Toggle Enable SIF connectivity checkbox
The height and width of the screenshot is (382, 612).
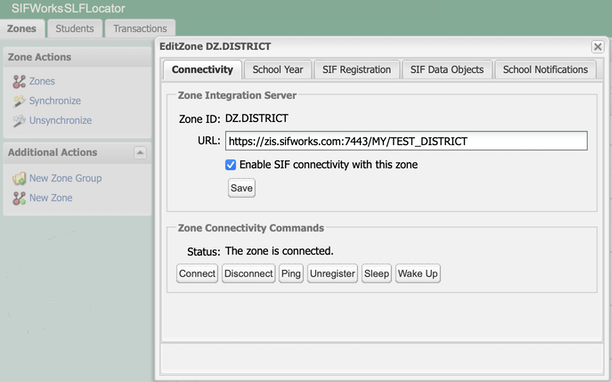click(230, 165)
